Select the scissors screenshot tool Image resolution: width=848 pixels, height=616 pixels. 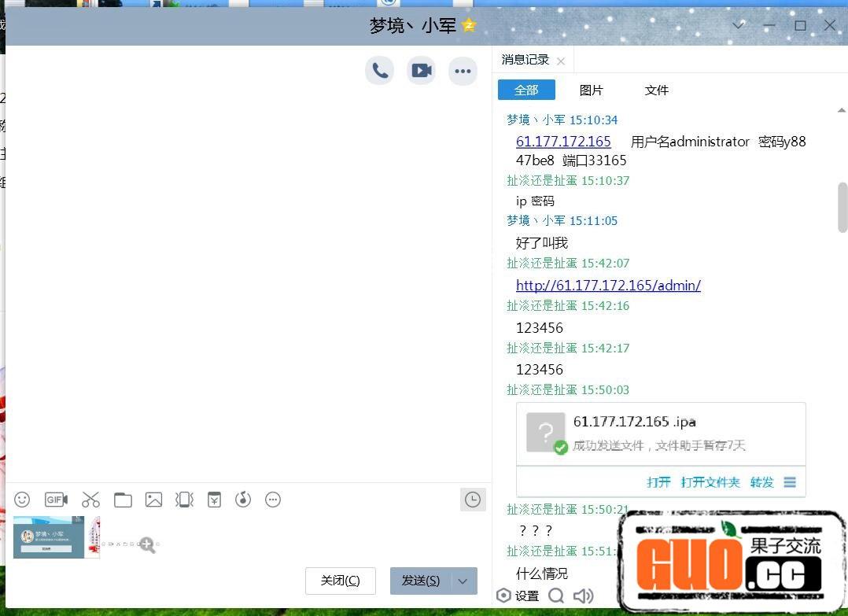[90, 500]
